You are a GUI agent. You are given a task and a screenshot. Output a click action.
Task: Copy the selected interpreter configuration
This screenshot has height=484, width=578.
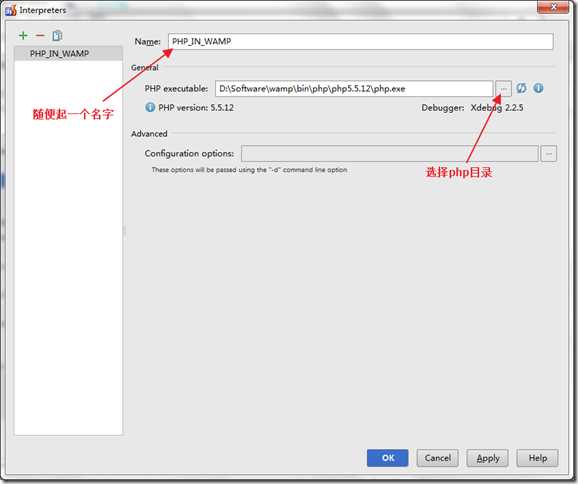[x=57, y=35]
